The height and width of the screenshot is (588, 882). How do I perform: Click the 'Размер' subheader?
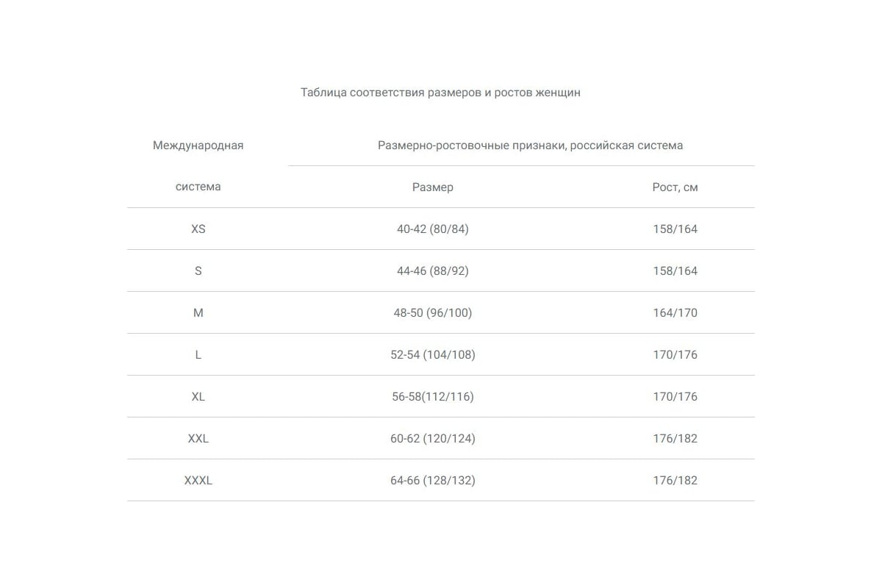click(432, 187)
